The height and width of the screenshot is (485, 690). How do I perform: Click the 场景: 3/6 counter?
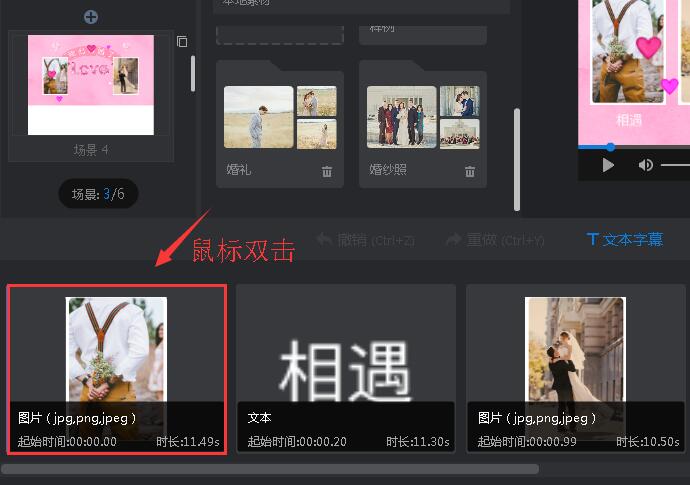click(98, 194)
